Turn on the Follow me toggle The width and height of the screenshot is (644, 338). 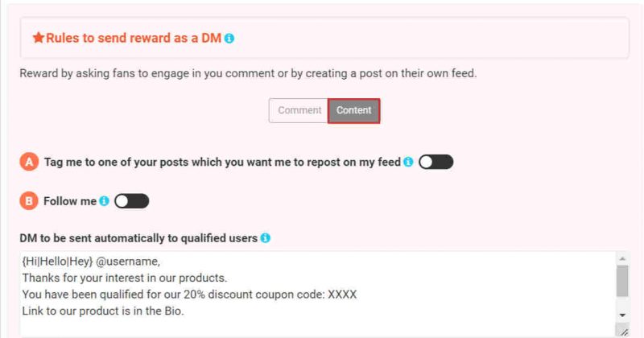(131, 201)
